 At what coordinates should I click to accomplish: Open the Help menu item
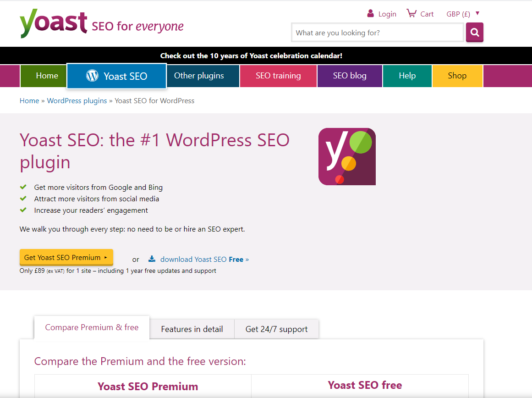[x=407, y=76]
